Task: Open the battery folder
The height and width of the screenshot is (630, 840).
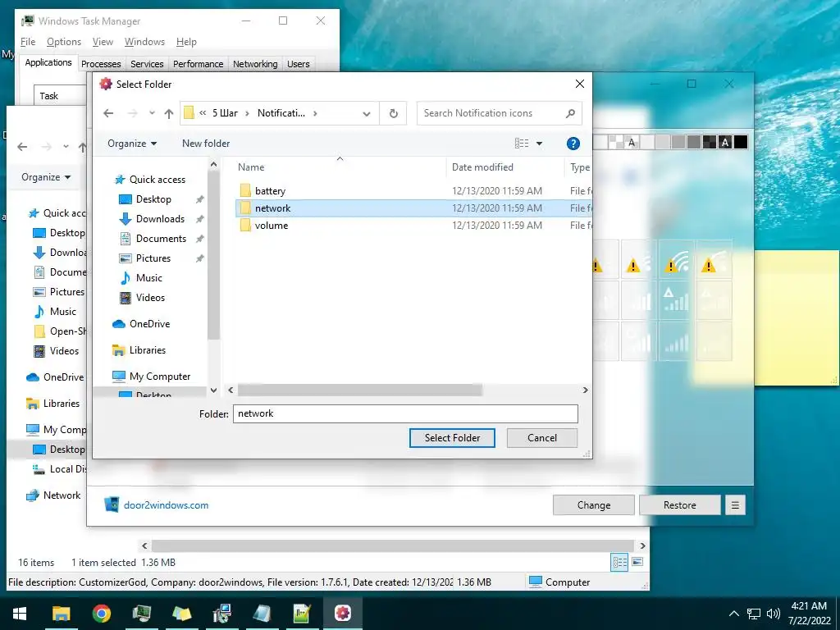Action: pyautogui.click(x=270, y=190)
